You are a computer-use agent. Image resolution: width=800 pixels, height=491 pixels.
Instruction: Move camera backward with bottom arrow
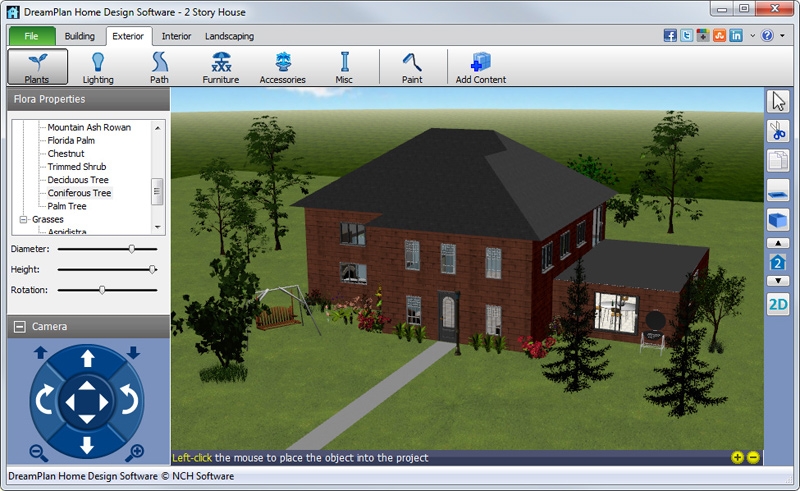tap(87, 445)
